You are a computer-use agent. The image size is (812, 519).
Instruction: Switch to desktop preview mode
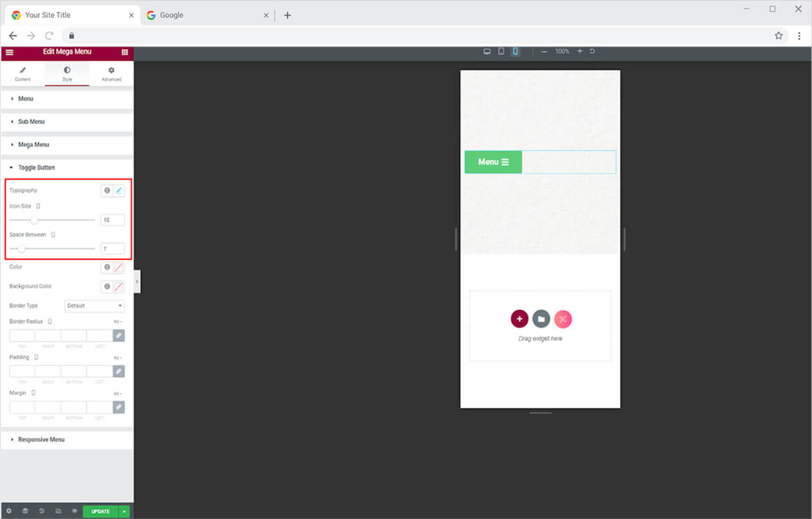click(x=487, y=52)
